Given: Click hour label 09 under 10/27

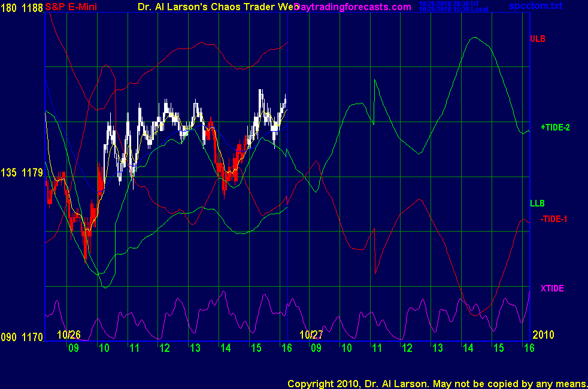Looking at the screenshot, I should (316, 348).
